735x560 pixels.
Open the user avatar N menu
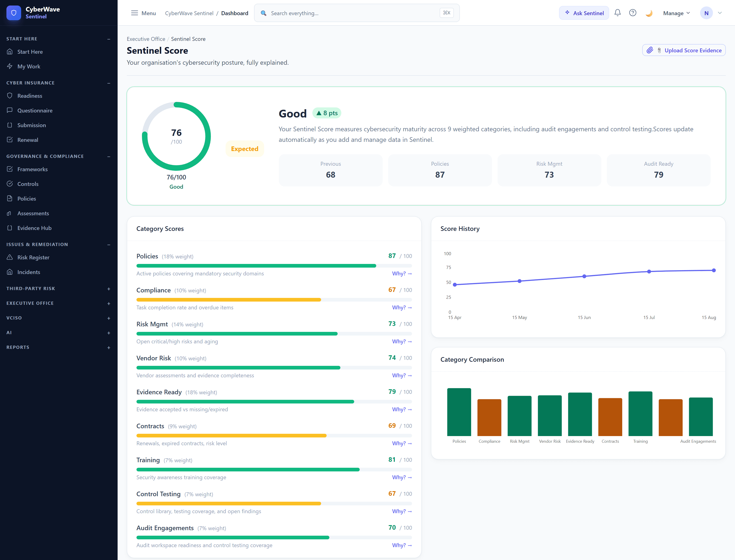[x=706, y=13]
